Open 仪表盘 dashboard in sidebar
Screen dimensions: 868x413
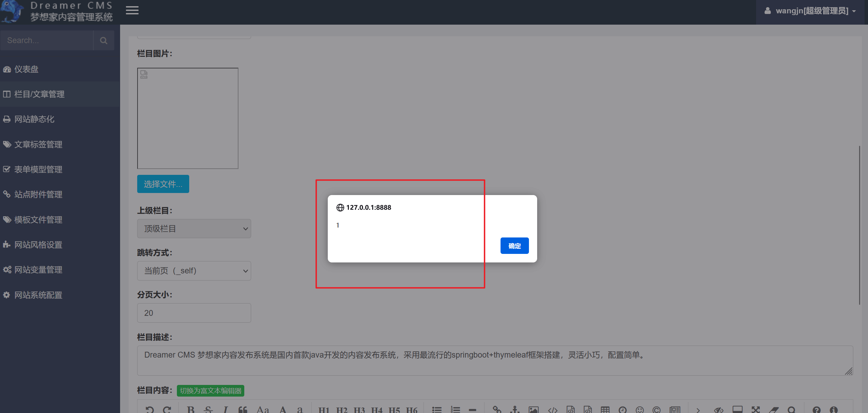pos(26,69)
